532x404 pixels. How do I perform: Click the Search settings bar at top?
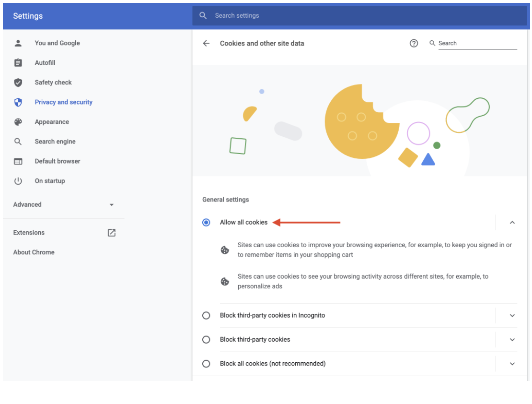(x=359, y=16)
